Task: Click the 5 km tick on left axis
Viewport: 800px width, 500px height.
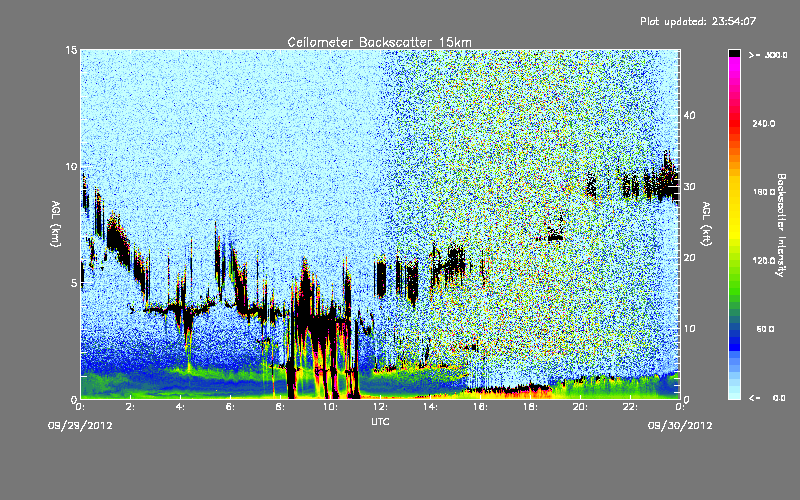Action: [74, 283]
